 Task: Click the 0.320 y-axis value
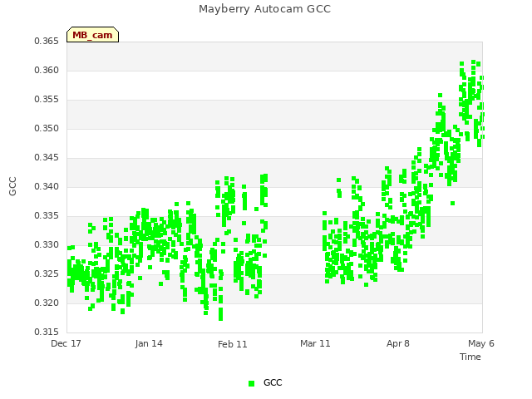(x=47, y=303)
